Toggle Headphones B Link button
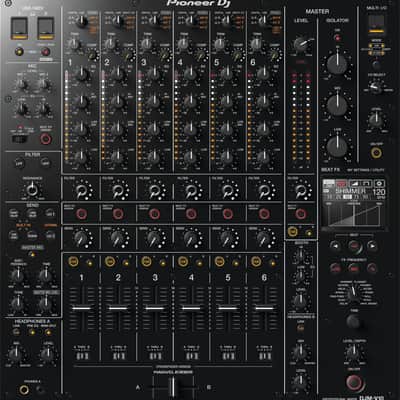Image resolution: width=400 pixels, height=400 pixels. tap(301, 328)
